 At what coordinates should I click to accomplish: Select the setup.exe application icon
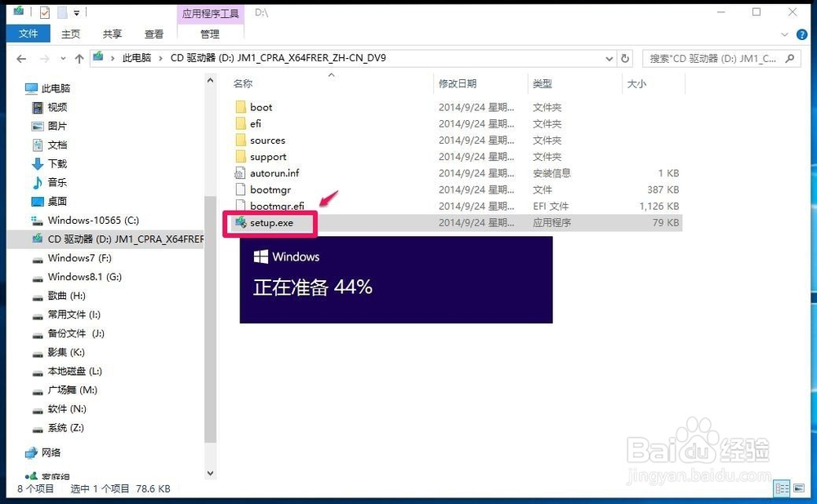tap(240, 222)
